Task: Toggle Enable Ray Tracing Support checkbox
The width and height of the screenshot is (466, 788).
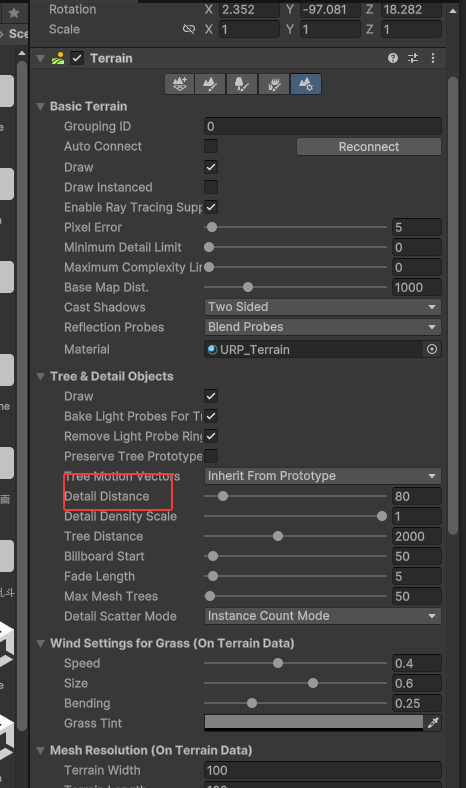Action: coord(211,207)
